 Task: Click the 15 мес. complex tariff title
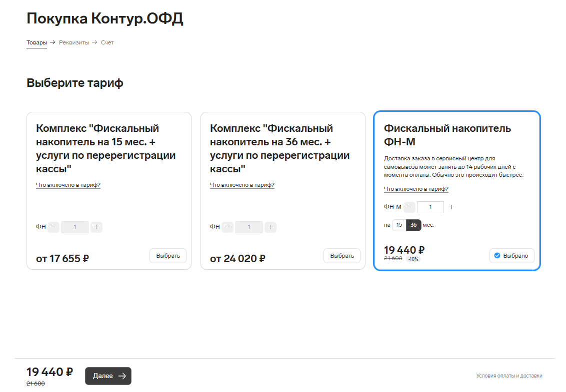tap(106, 149)
